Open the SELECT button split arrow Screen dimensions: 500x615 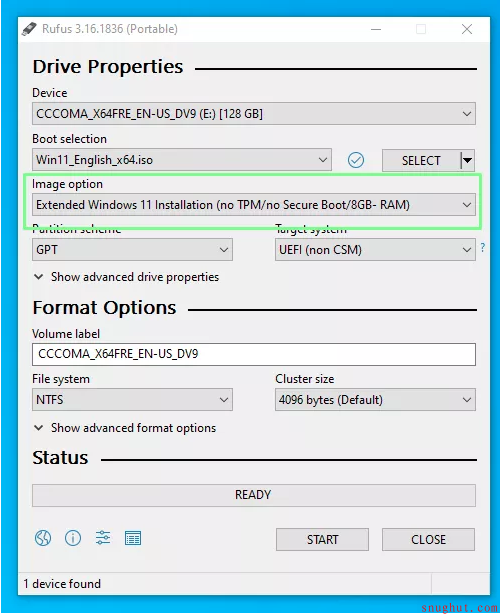(467, 160)
